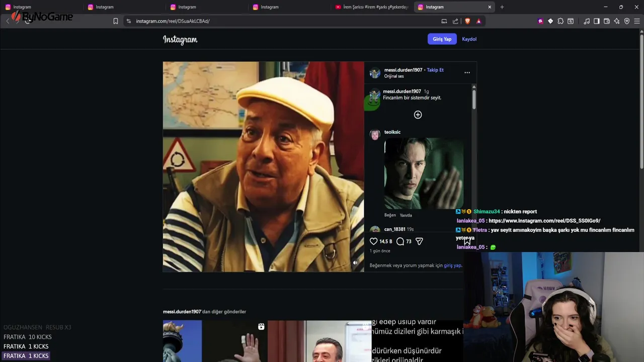Open the Brave VPN shield icon
Viewport: 644px width, 362px height.
(627, 21)
